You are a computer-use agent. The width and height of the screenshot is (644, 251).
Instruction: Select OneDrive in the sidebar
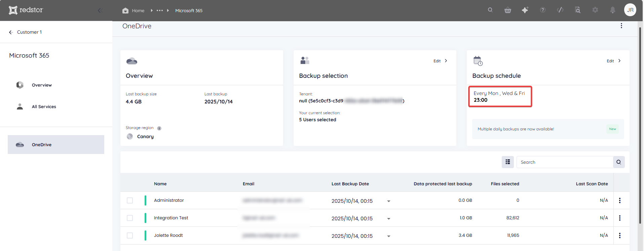56,145
